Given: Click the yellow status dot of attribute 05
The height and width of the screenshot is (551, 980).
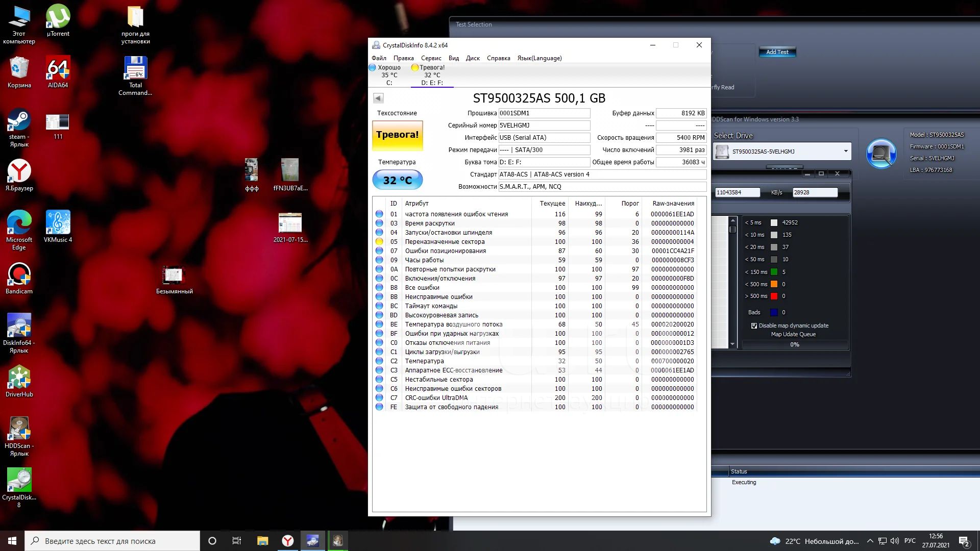Looking at the screenshot, I should (x=379, y=242).
